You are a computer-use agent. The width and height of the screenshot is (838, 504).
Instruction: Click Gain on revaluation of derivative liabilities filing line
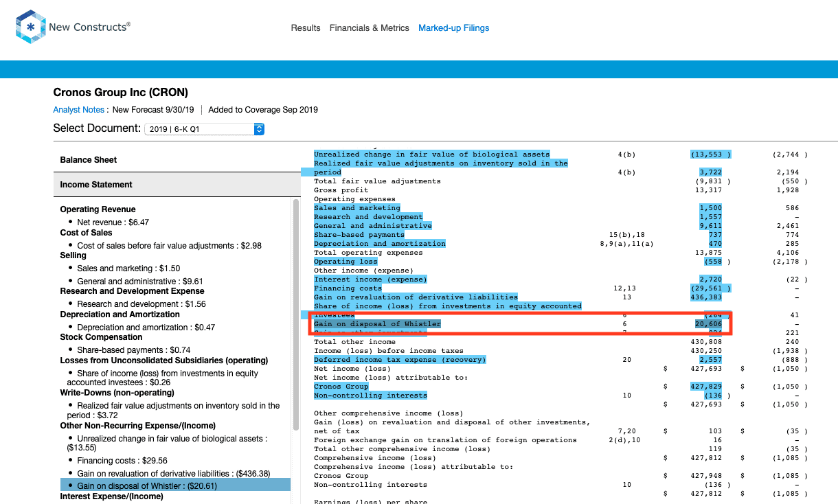pyautogui.click(x=416, y=297)
